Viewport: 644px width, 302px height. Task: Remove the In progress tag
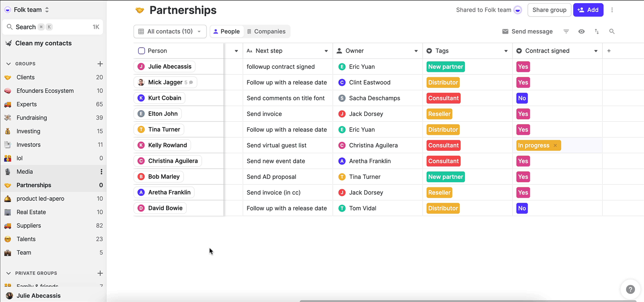pos(556,146)
